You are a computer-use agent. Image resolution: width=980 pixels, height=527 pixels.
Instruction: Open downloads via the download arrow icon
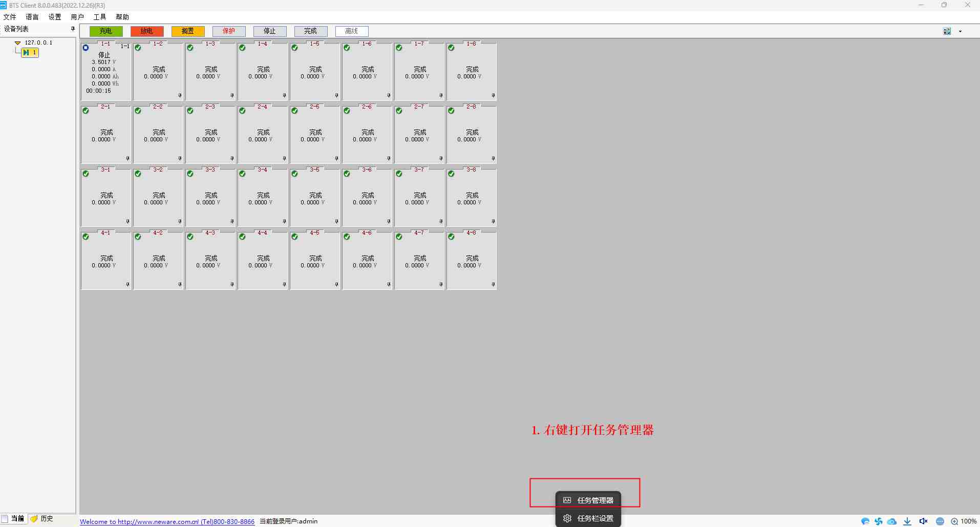[907, 521]
